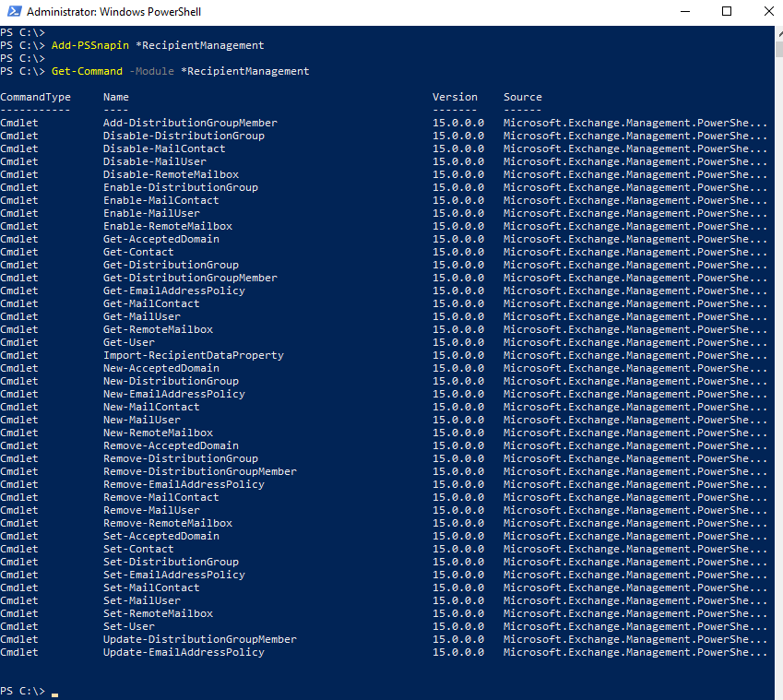Image resolution: width=783 pixels, height=700 pixels.
Task: Click Set-User cmdlet name
Action: [129, 627]
